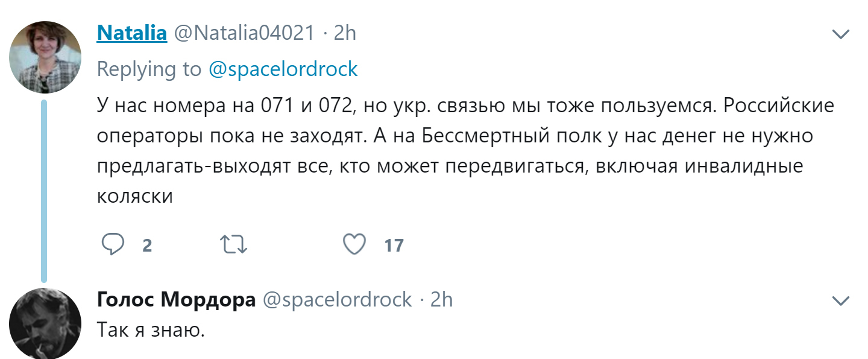Open the Natalia display name link
Image resolution: width=868 pixels, height=359 pixels.
tap(131, 33)
